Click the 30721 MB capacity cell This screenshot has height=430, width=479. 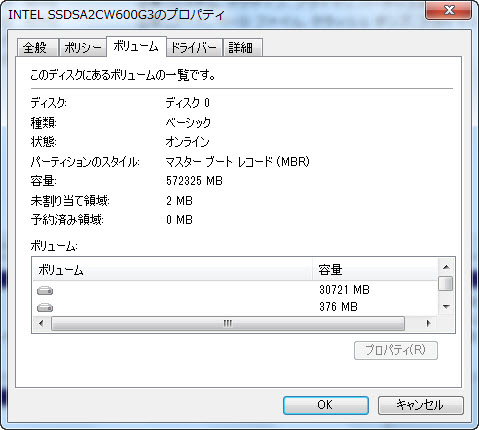[344, 290]
